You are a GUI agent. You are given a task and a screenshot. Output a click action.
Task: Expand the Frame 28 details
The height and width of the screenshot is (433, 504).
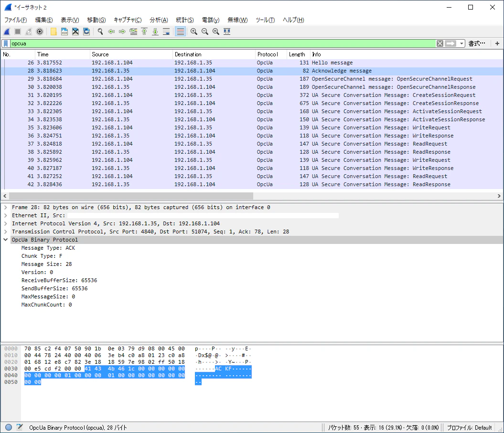(5, 208)
